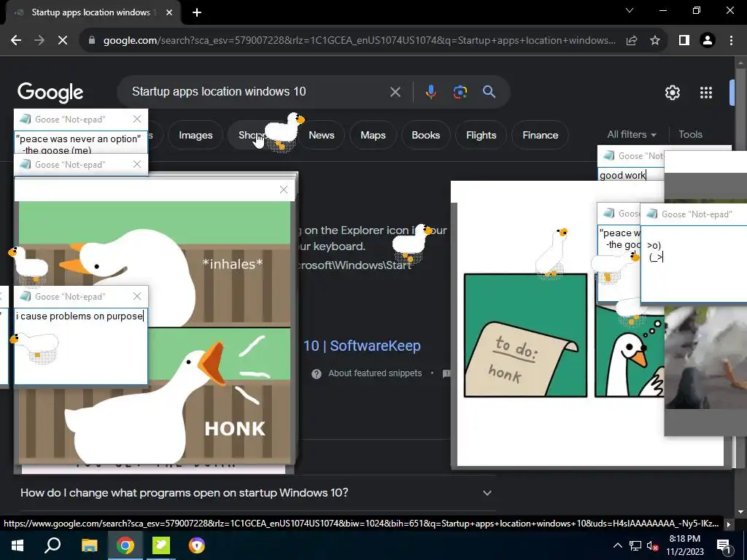Open notification center icon
Image resolution: width=747 pixels, height=560 pixels.
pyautogui.click(x=724, y=545)
